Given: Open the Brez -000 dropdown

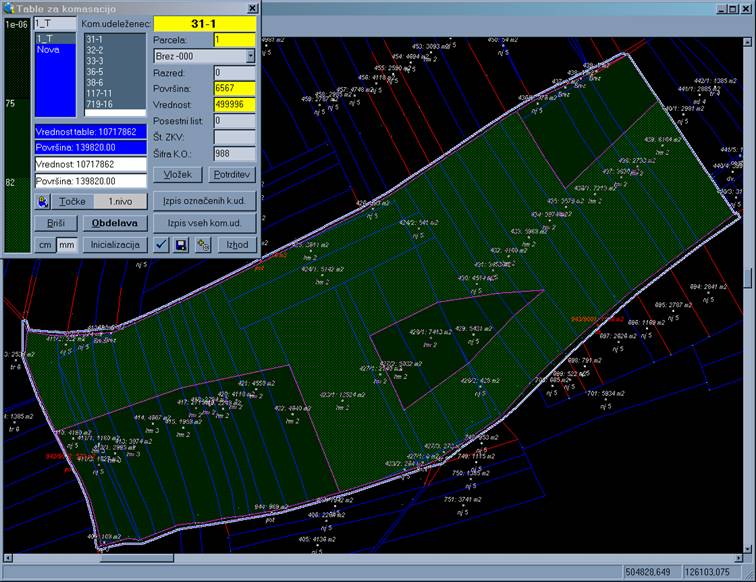Looking at the screenshot, I should 250,56.
